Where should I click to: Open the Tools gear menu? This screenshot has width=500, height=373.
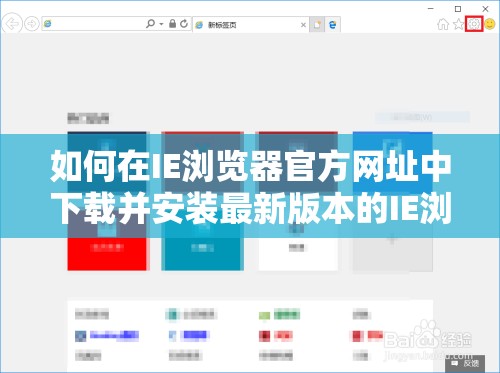[474, 24]
